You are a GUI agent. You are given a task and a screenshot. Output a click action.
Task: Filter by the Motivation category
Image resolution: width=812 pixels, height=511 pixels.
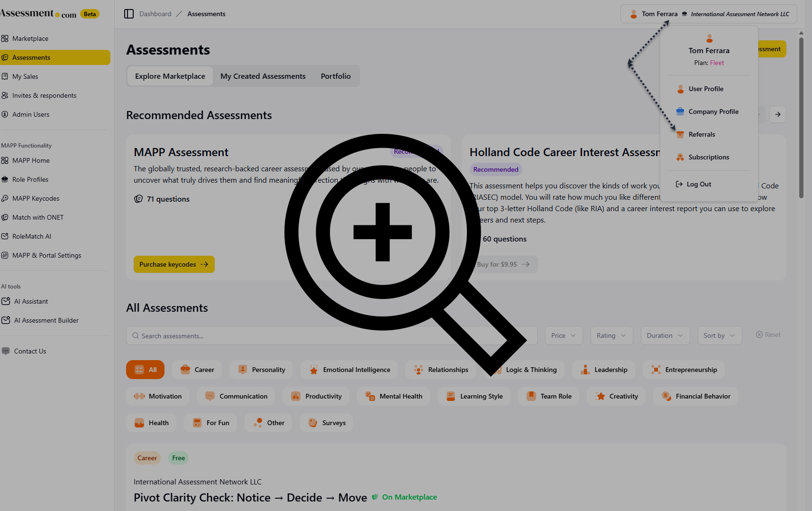[157, 396]
